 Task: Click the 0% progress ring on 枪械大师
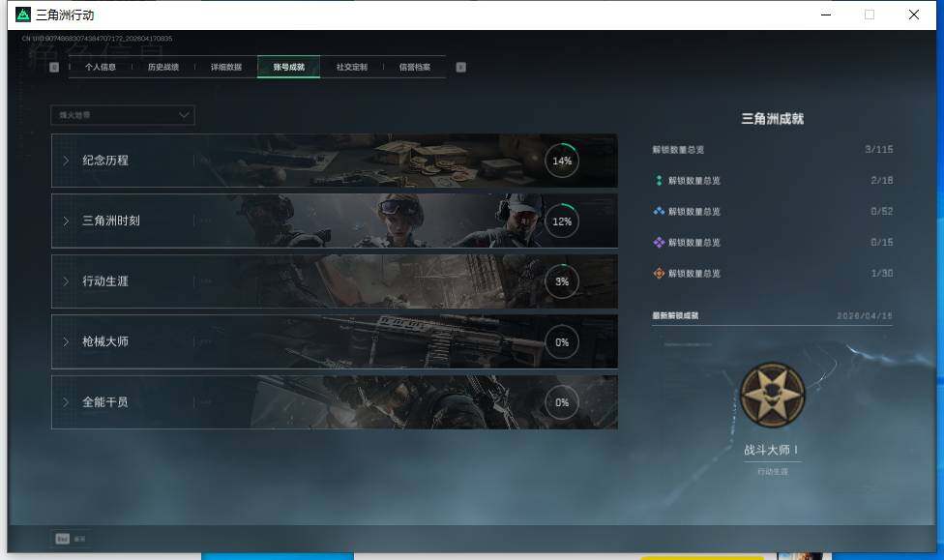pos(562,342)
